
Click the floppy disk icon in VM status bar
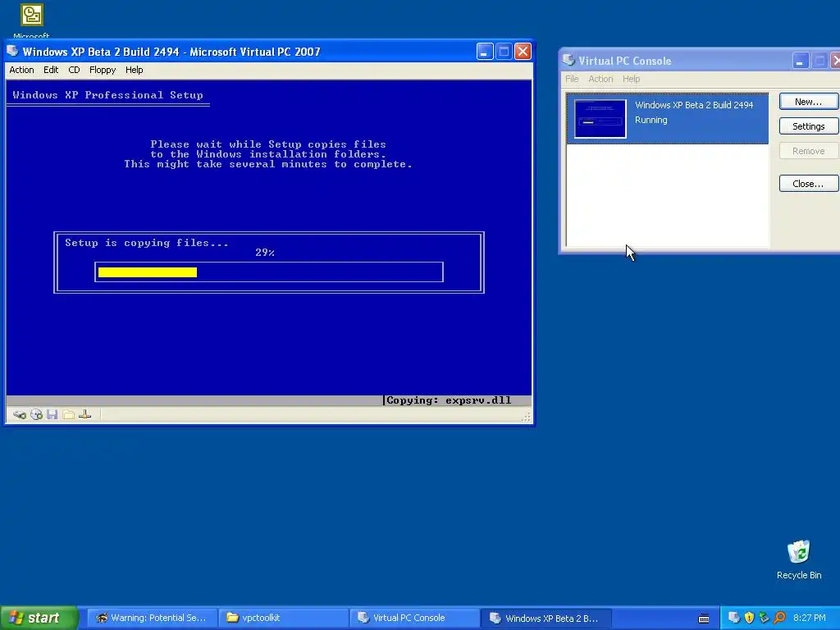click(52, 414)
